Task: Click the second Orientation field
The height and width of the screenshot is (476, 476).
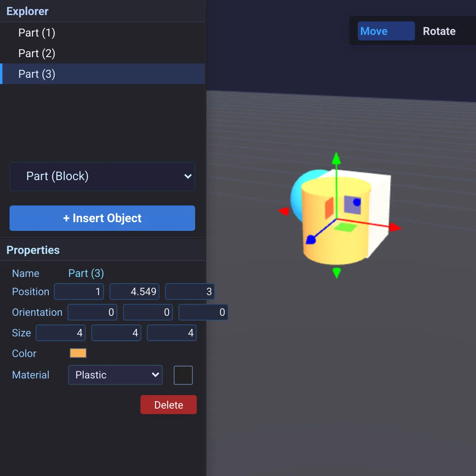Action: pyautogui.click(x=148, y=312)
